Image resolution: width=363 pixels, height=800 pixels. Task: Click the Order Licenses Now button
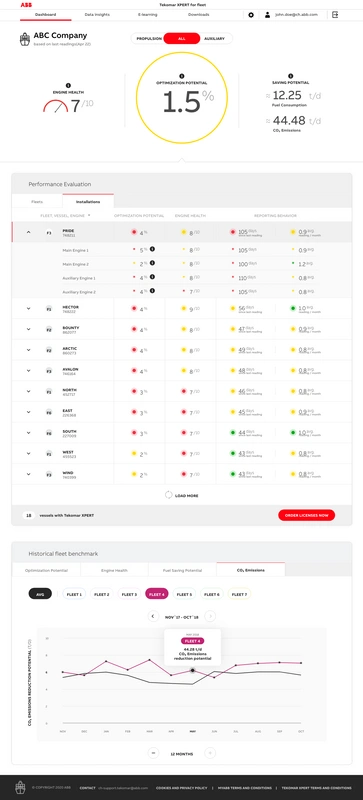pyautogui.click(x=306, y=515)
